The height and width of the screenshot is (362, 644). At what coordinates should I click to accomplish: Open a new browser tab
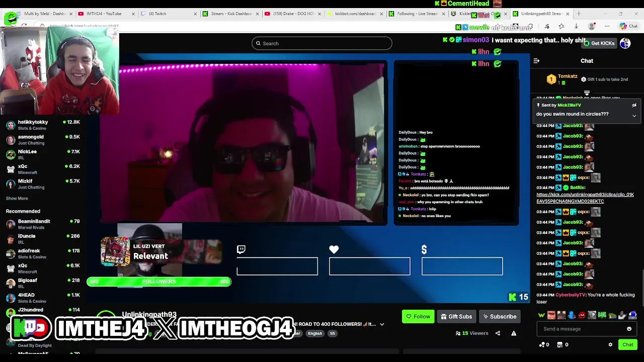[x=579, y=14]
